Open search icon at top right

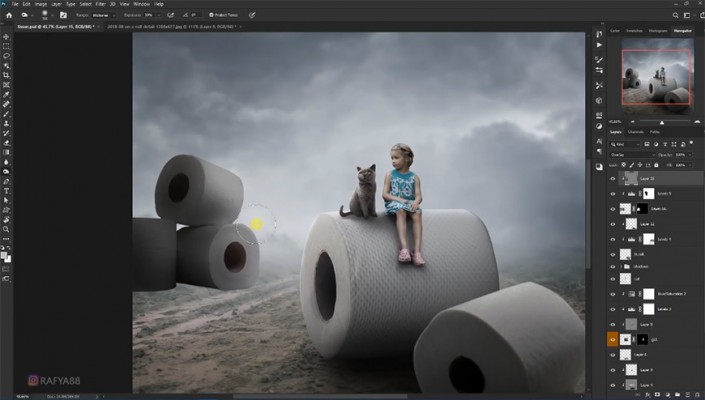[x=675, y=15]
